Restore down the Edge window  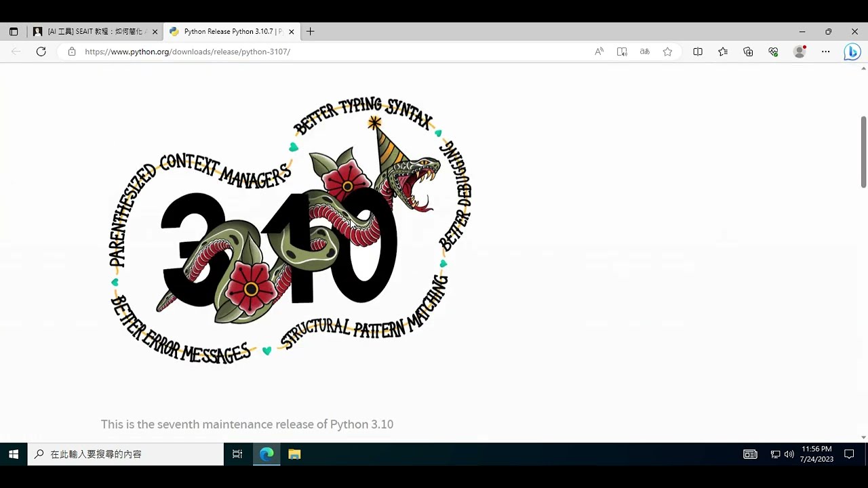(x=828, y=31)
